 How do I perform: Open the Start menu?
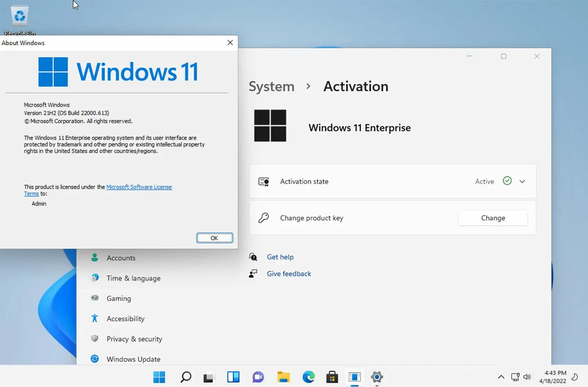(159, 377)
